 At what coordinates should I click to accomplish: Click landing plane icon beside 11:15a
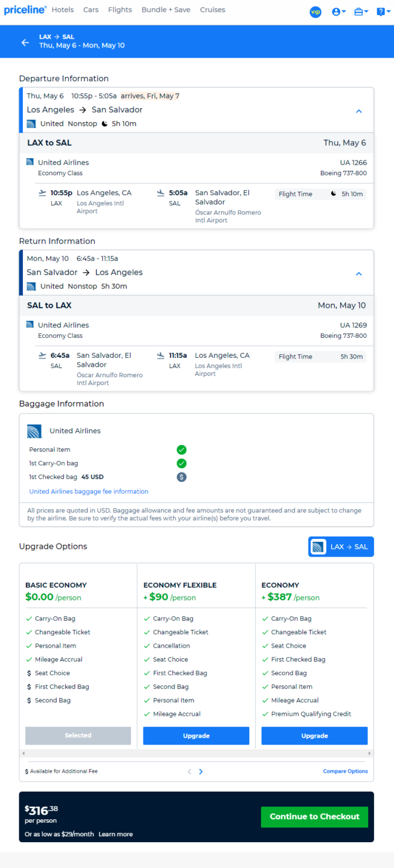coord(161,355)
